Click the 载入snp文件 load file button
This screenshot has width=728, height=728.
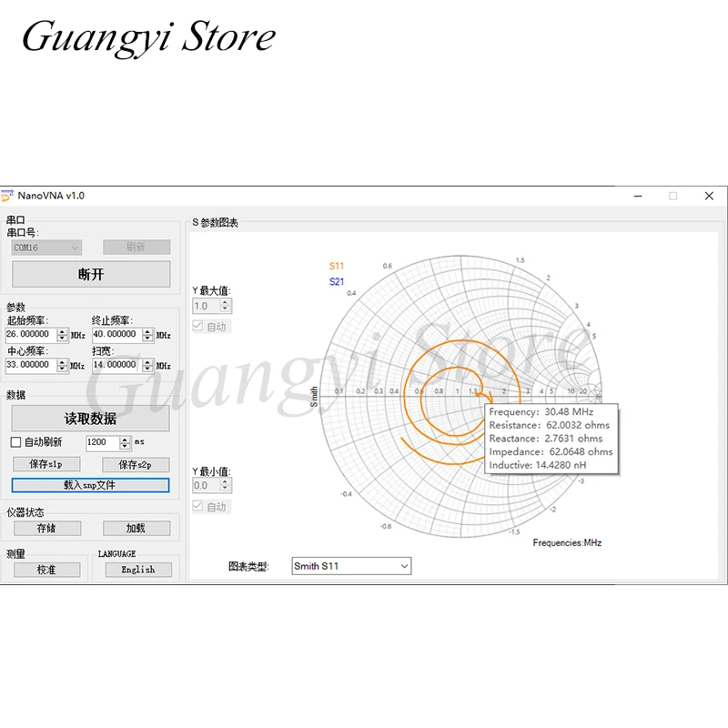click(90, 485)
